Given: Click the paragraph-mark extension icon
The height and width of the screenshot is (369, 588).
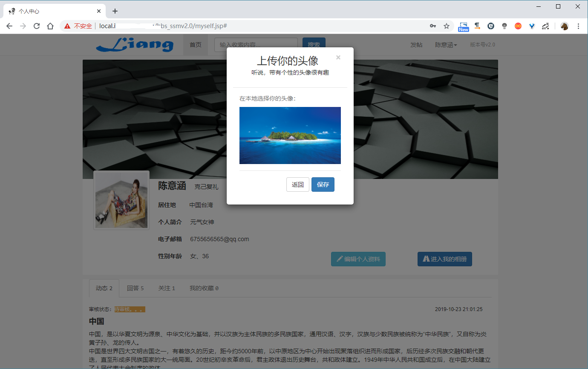Looking at the screenshot, I should coord(477,26).
